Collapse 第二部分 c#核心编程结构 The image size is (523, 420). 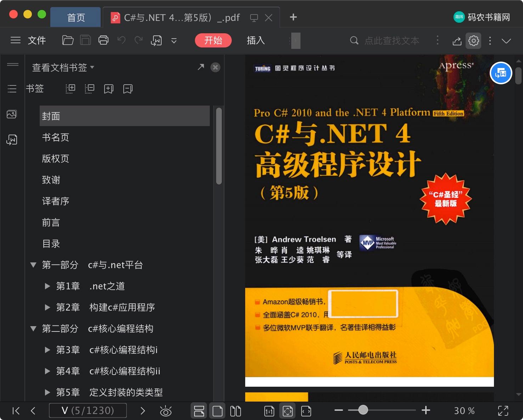33,329
